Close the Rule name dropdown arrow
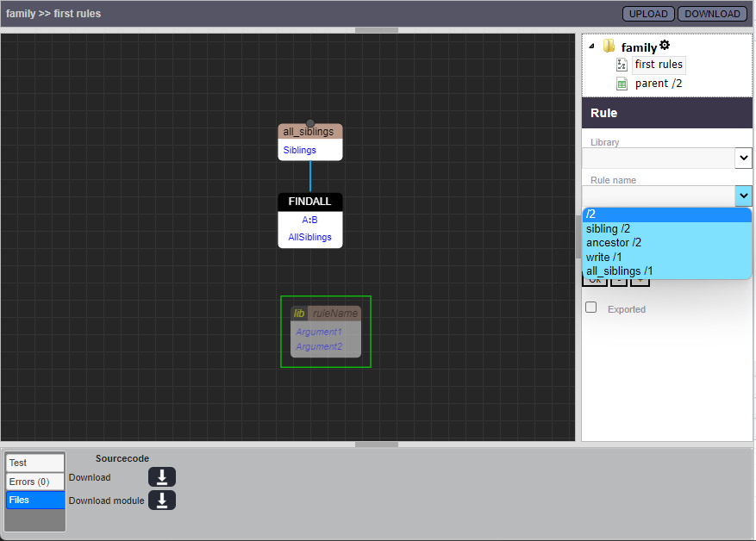Image resolution: width=756 pixels, height=541 pixels. [743, 196]
